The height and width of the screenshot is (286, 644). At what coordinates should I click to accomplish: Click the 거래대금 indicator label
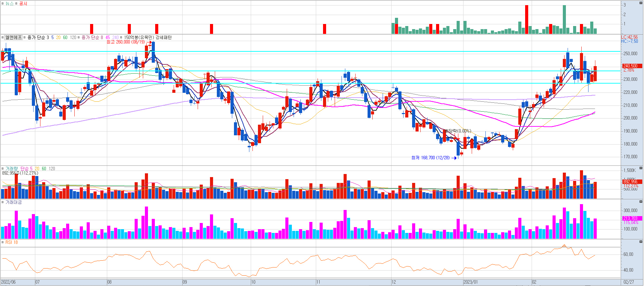coord(14,202)
